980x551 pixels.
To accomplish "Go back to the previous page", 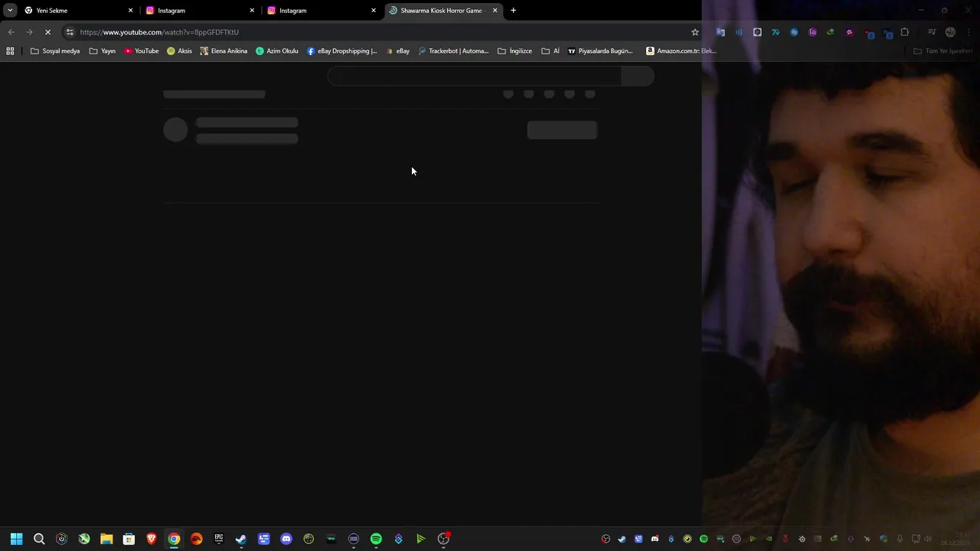I will [11, 32].
